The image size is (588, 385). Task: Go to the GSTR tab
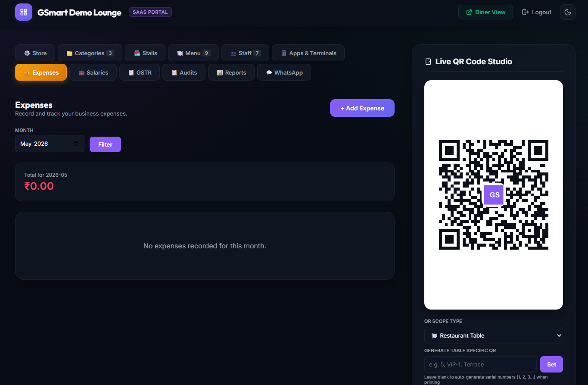140,72
